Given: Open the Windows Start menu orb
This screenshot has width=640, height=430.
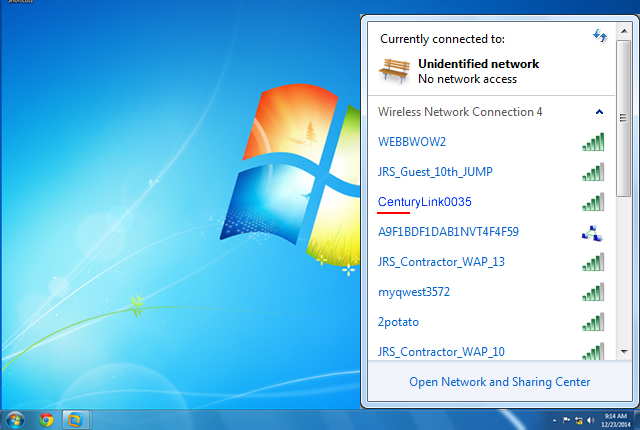Looking at the screenshot, I should pyautogui.click(x=15, y=420).
